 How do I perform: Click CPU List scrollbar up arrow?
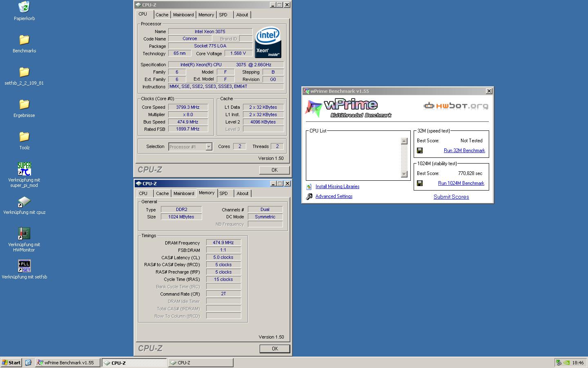click(x=404, y=141)
